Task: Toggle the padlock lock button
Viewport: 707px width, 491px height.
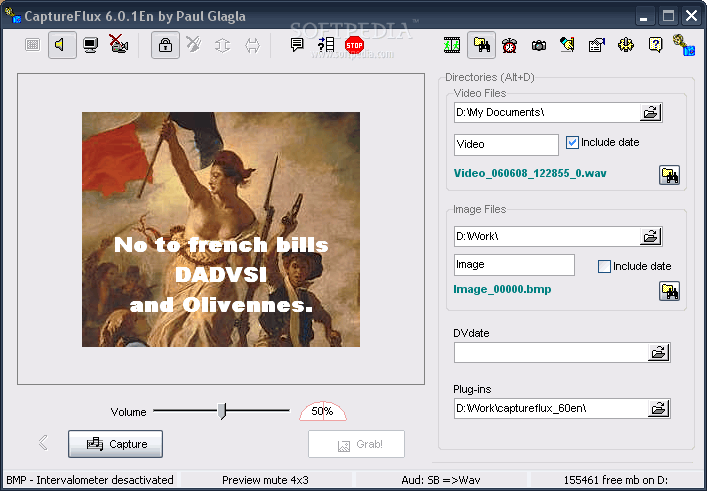Action: point(165,45)
